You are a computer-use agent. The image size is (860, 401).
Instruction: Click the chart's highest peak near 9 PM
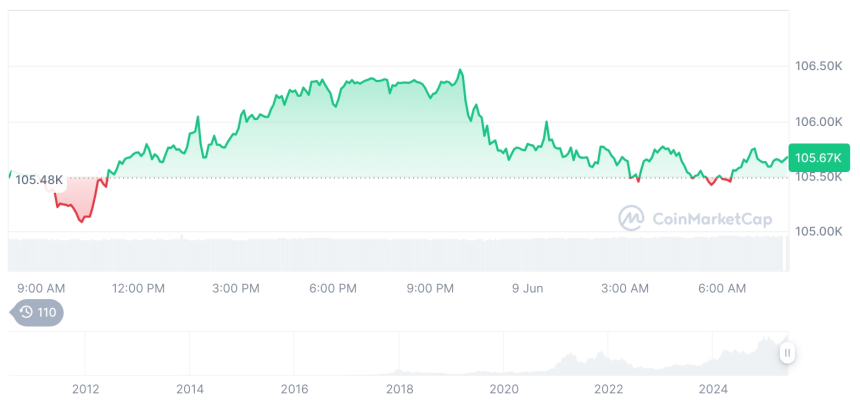460,70
